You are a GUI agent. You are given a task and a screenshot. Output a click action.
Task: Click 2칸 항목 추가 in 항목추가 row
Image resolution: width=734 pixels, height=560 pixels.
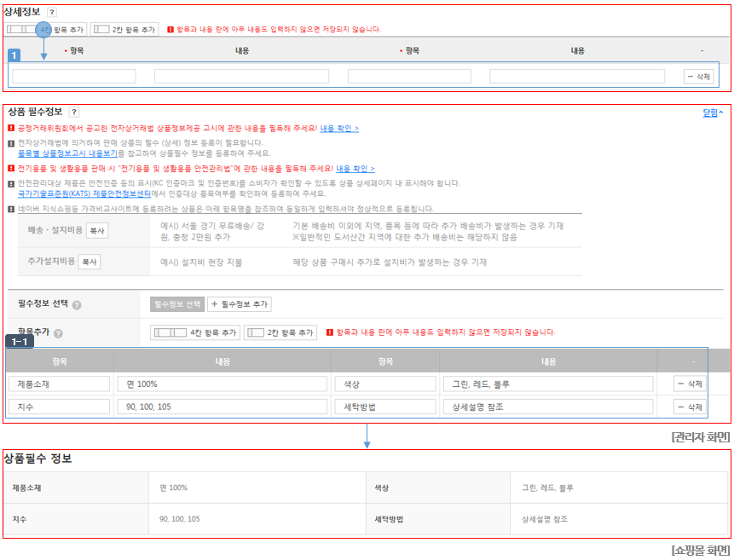click(280, 332)
